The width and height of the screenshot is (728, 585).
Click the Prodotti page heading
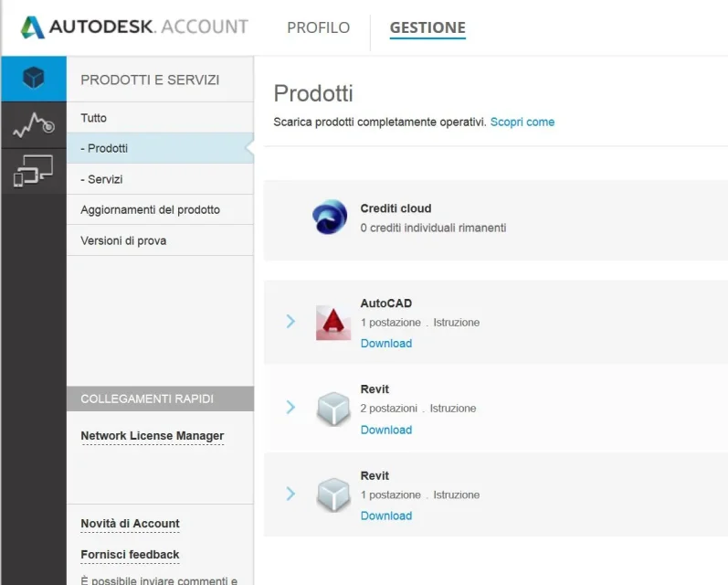point(313,93)
